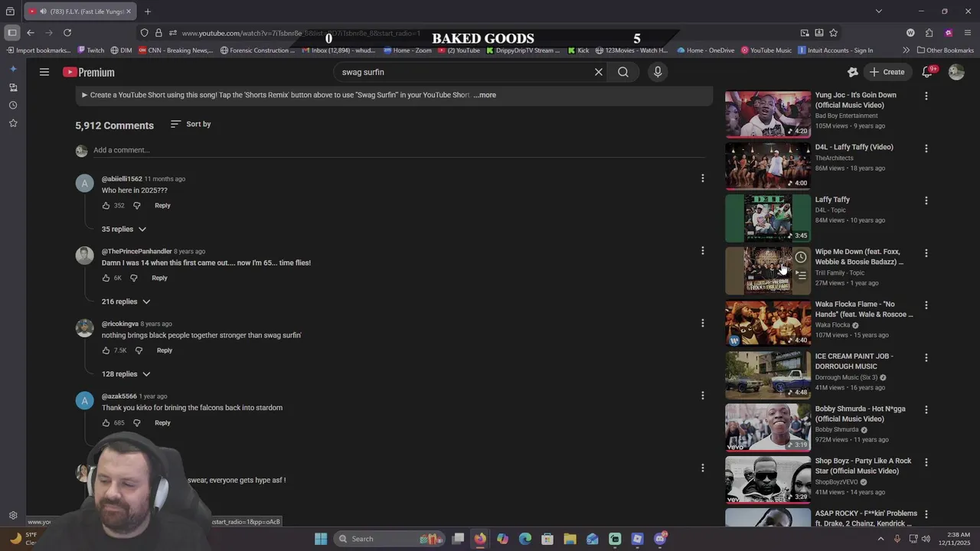
Task: Start voice search with the microphone
Action: pyautogui.click(x=657, y=72)
